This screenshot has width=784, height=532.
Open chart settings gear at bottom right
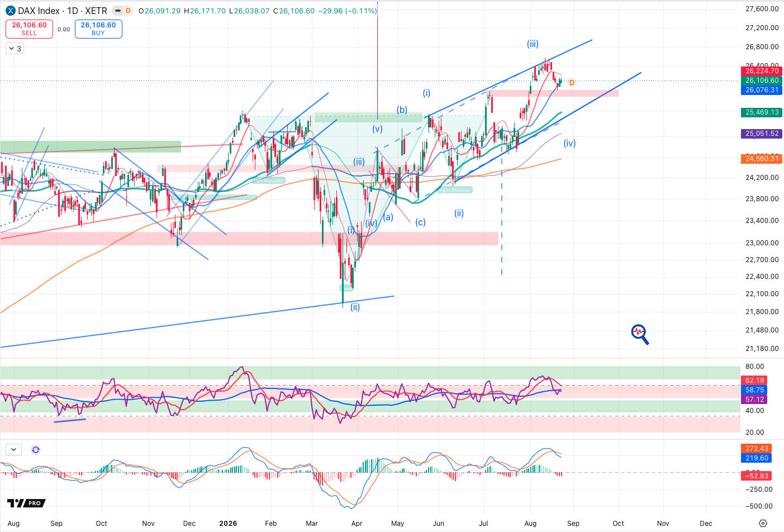tap(763, 524)
